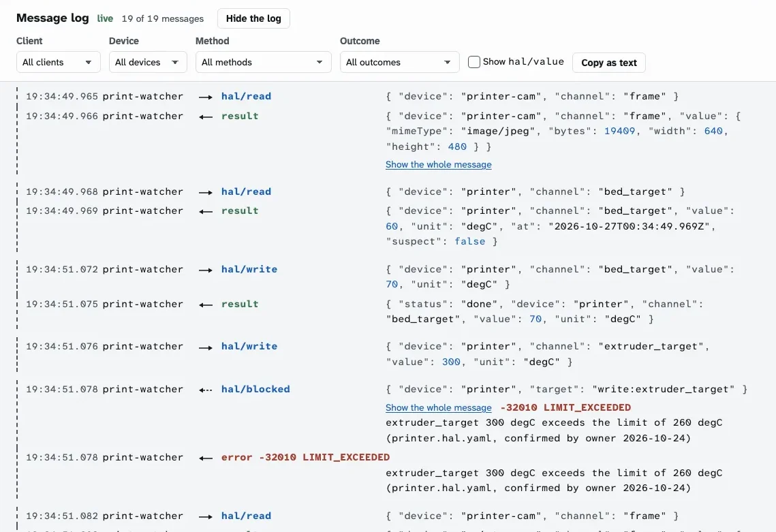Expand the "All outcomes" dropdown
Viewport: 776px width, 532px height.
coord(399,63)
